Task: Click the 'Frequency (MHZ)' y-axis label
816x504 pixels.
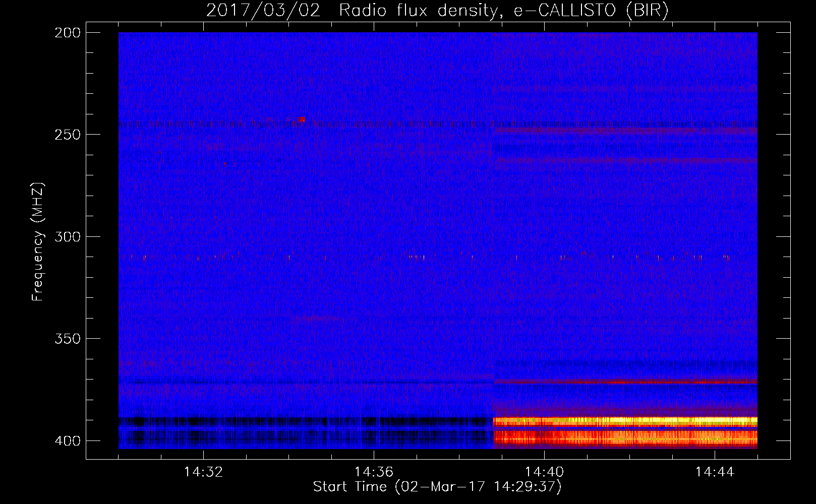Action: pos(38,242)
